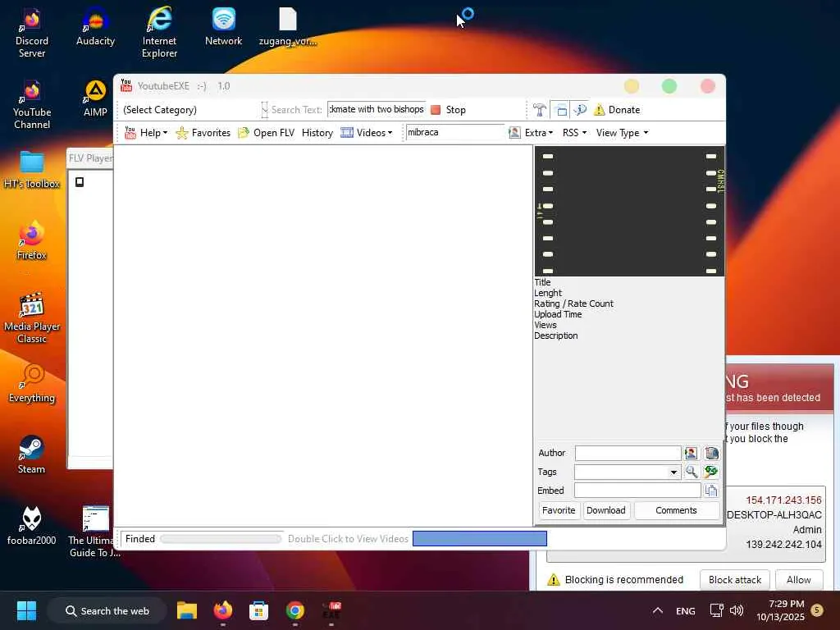Click the Download button
The width and height of the screenshot is (840, 630).
pyautogui.click(x=606, y=510)
